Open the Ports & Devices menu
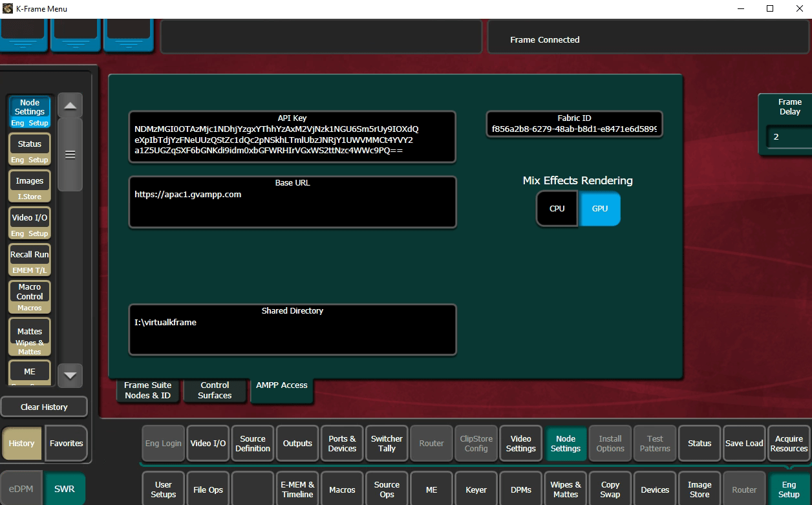 (342, 444)
